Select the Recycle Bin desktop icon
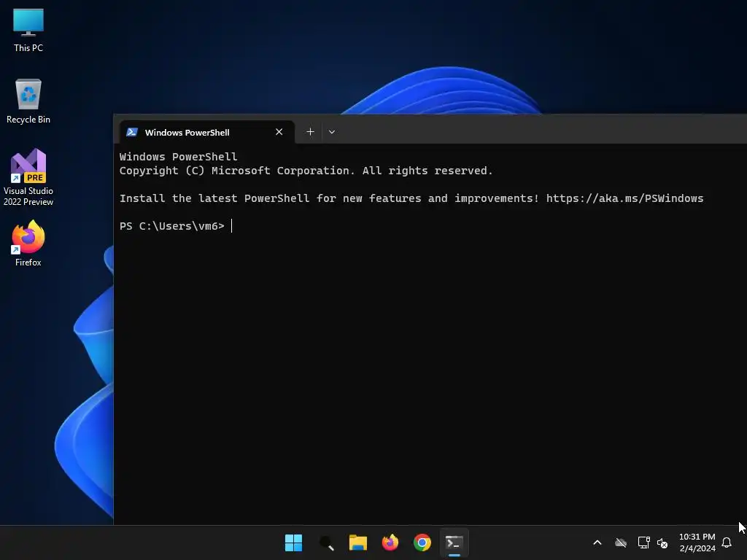Image resolution: width=747 pixels, height=560 pixels. pos(28,102)
